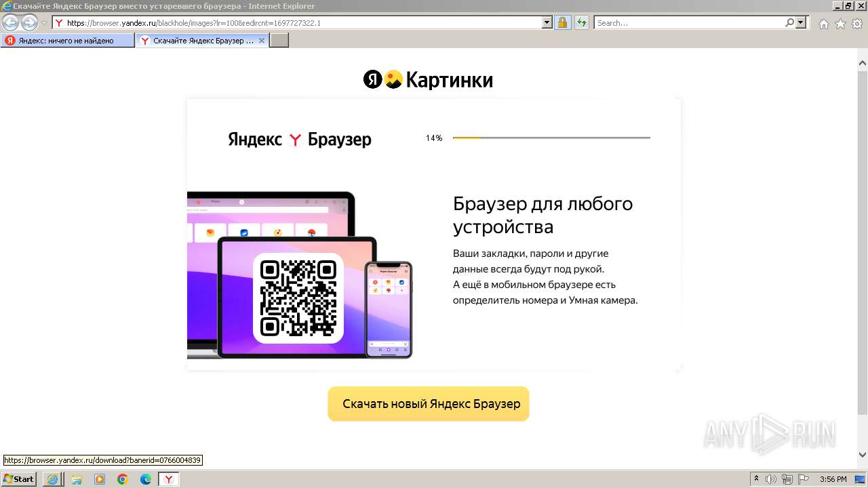Click the scrollbar up arrow
The image size is (868, 488).
[862, 63]
